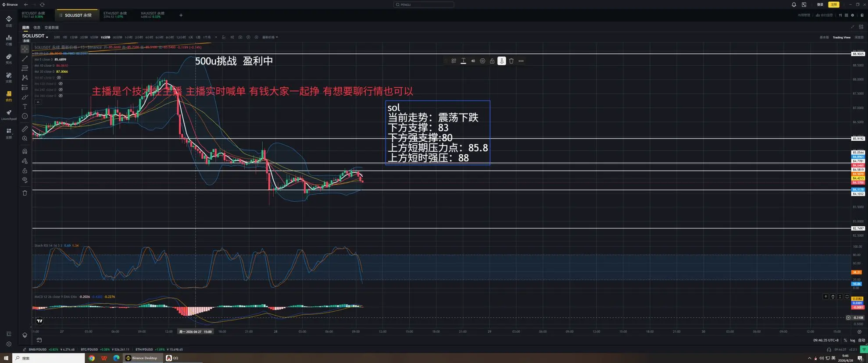The height and width of the screenshot is (363, 868).
Task: Switch to the ETHUSDT perpetual tab
Action: (115, 15)
